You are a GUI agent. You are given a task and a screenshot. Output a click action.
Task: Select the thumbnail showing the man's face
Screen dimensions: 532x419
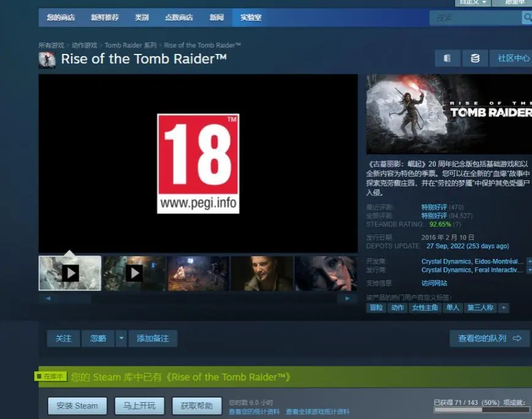click(x=262, y=273)
